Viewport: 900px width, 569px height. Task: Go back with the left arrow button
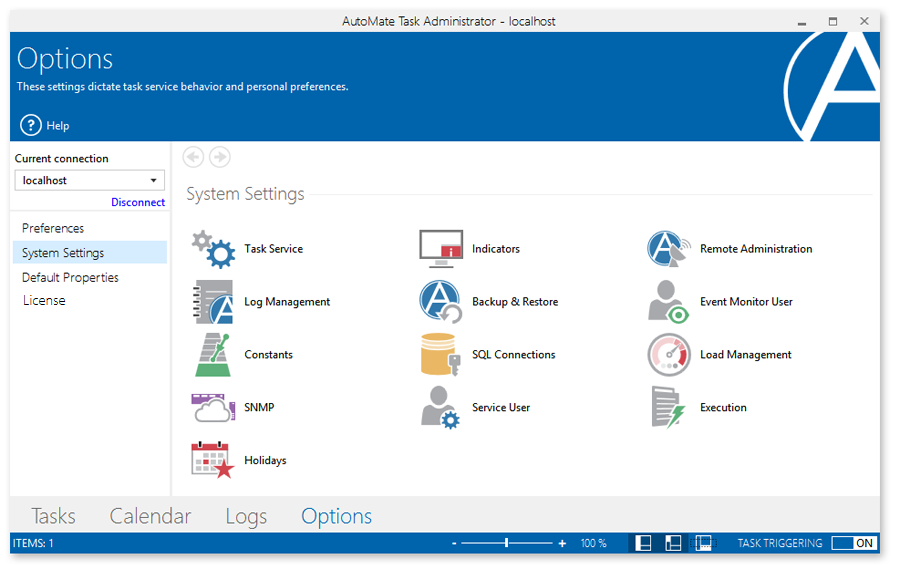click(x=193, y=157)
